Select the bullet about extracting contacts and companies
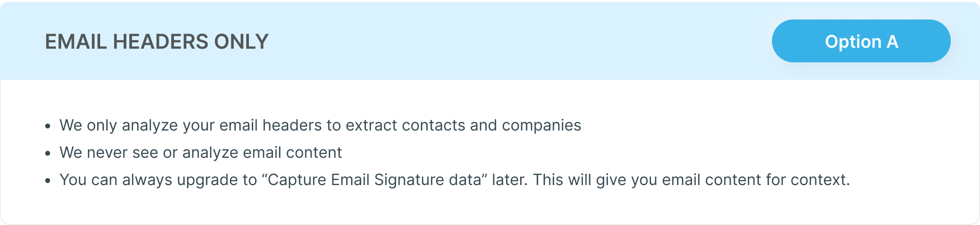This screenshot has width=980, height=225. tap(320, 126)
